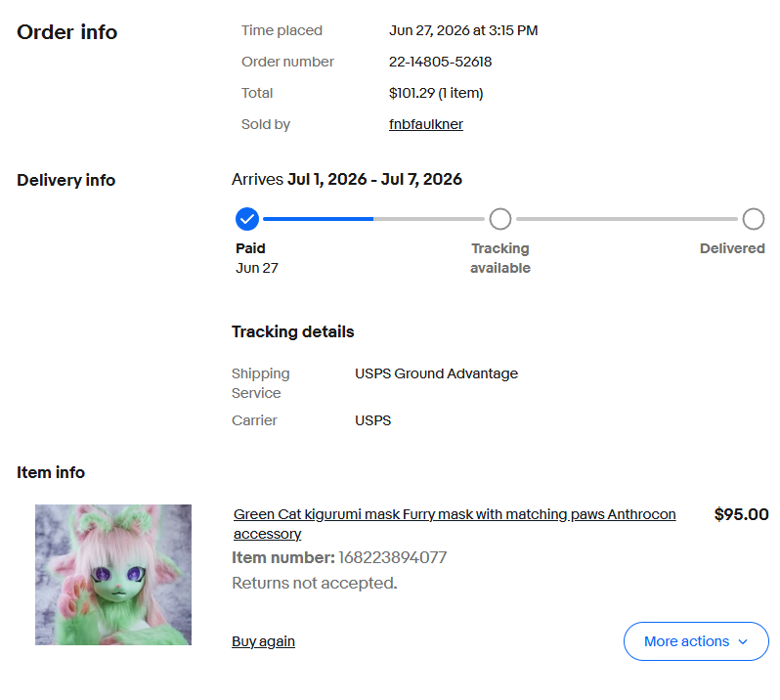Viewport: 780px width, 700px height.
Task: Open the Green Cat kigurumi mask listing title
Action: (455, 524)
